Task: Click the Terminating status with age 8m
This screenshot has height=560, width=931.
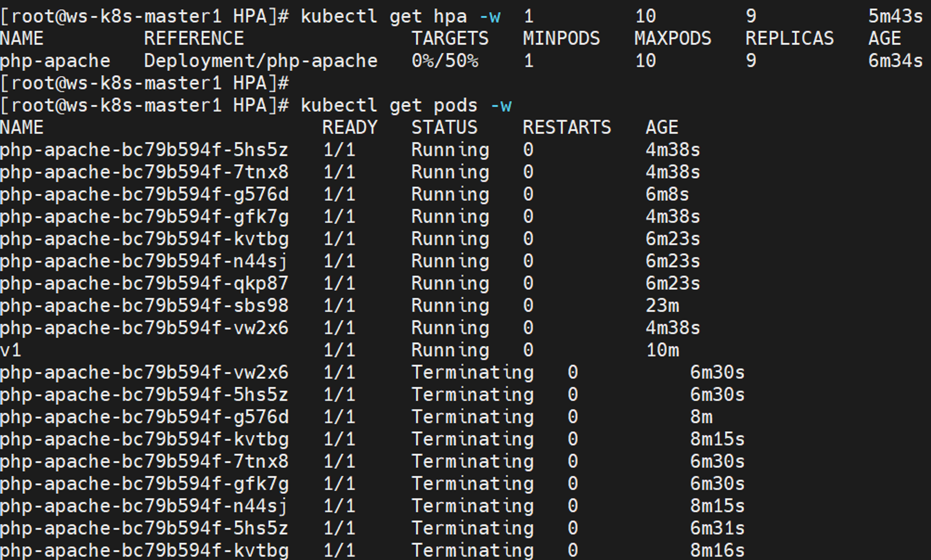Action: [472, 417]
